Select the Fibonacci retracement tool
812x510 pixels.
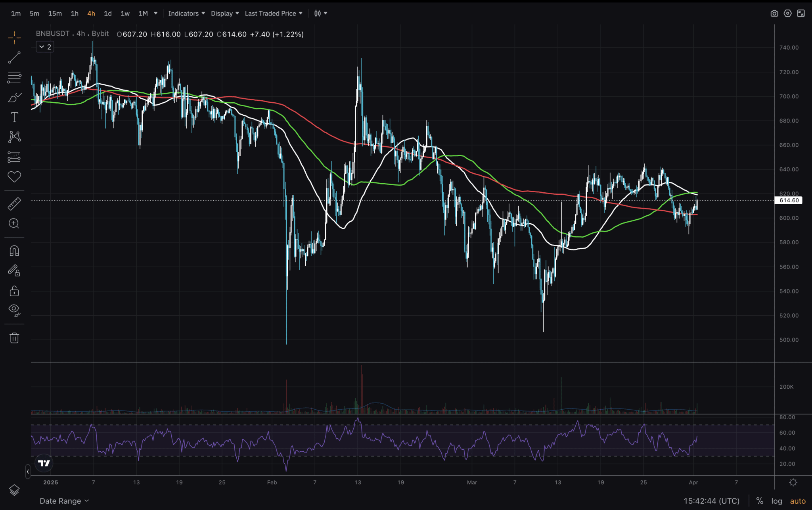click(14, 77)
